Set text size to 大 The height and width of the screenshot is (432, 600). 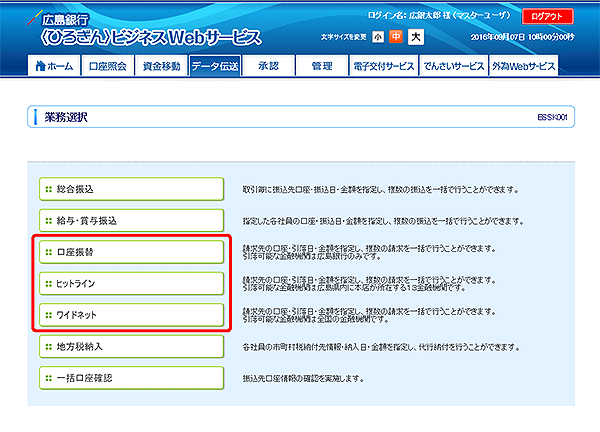click(x=416, y=37)
